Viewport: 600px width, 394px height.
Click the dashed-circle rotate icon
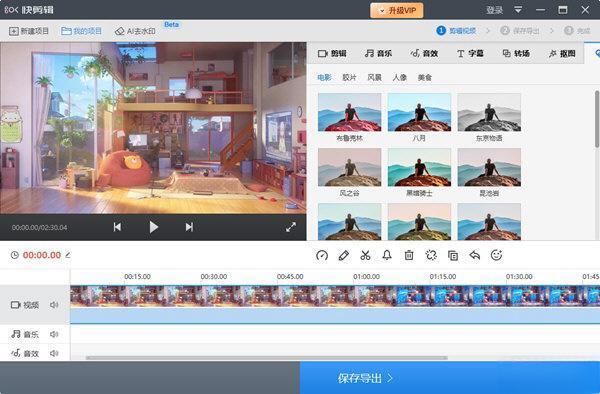point(431,255)
